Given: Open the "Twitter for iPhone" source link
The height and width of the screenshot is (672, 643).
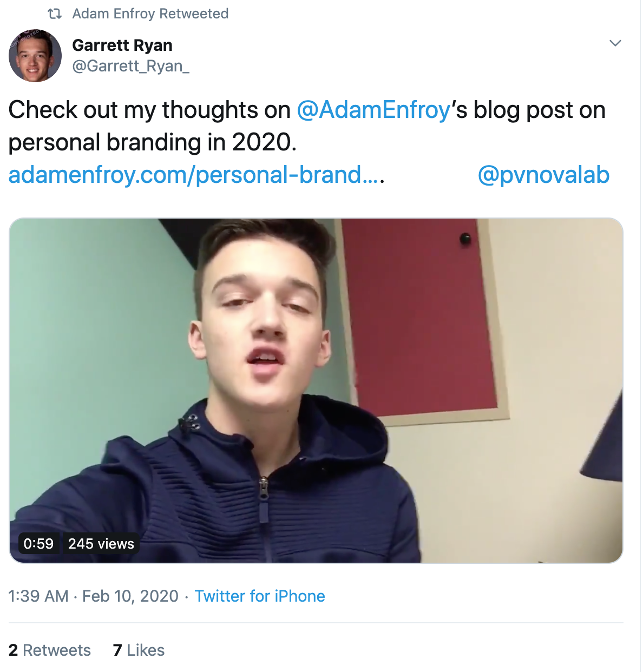Looking at the screenshot, I should pos(260,596).
